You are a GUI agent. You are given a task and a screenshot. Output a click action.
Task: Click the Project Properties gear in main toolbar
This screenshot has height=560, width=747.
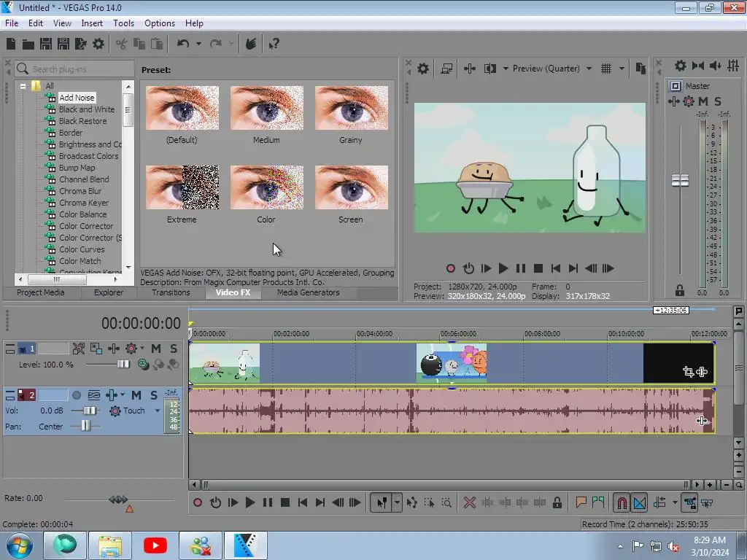coord(98,44)
